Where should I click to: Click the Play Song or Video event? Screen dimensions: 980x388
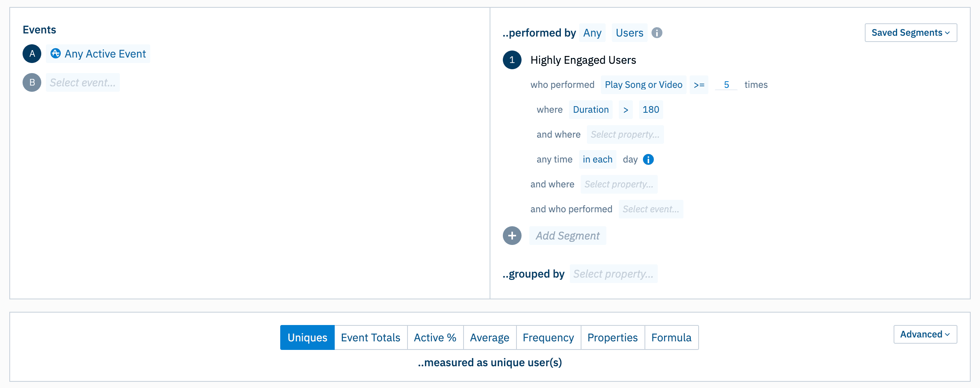pos(643,85)
